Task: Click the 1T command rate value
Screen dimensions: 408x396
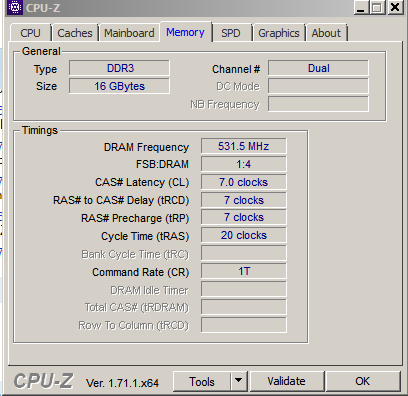Action: [x=244, y=271]
